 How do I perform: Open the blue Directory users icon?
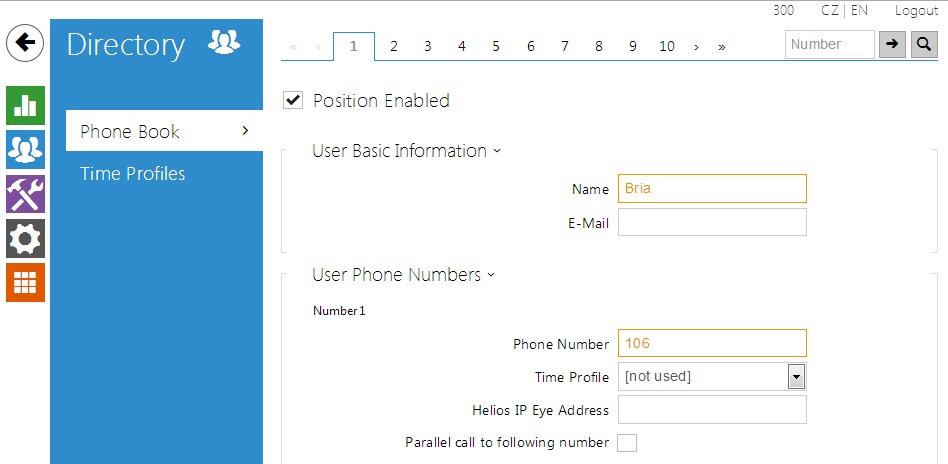(25, 149)
